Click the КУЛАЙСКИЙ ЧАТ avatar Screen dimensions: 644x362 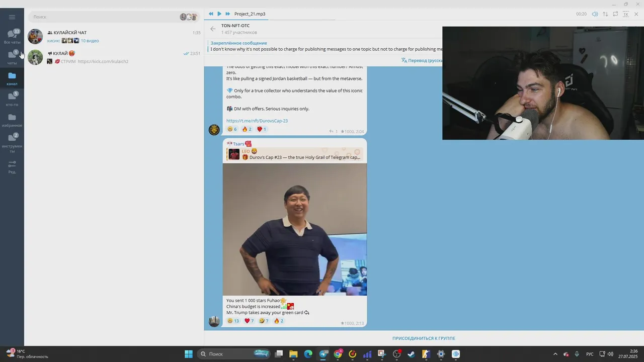35,37
